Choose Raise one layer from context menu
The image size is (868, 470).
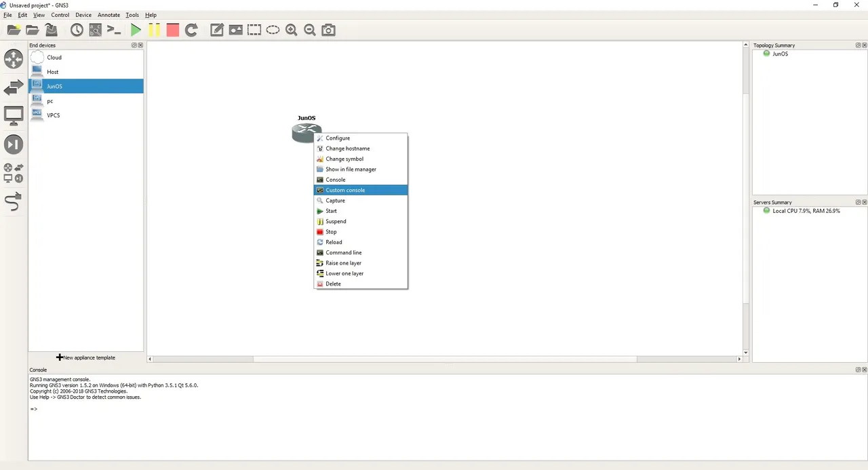[361, 263]
